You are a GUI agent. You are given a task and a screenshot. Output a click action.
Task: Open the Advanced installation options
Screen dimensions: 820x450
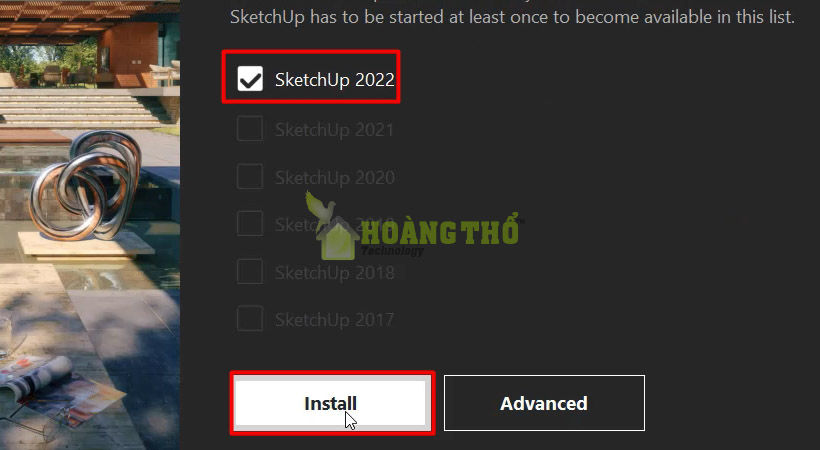click(544, 403)
